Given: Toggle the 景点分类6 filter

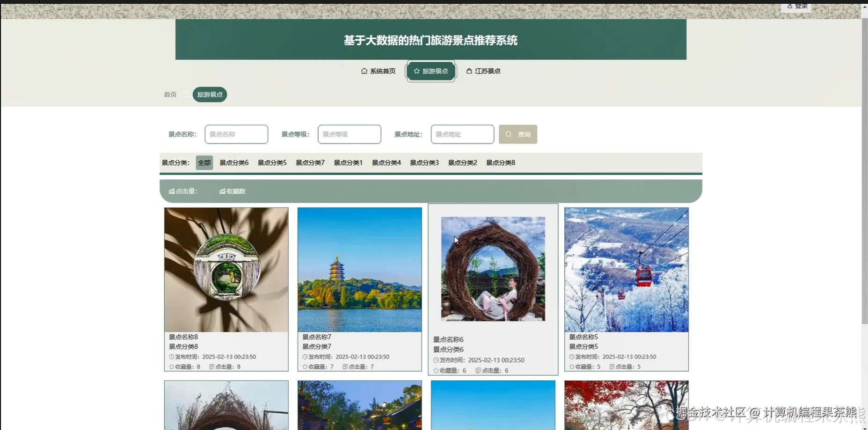Looking at the screenshot, I should tap(233, 162).
